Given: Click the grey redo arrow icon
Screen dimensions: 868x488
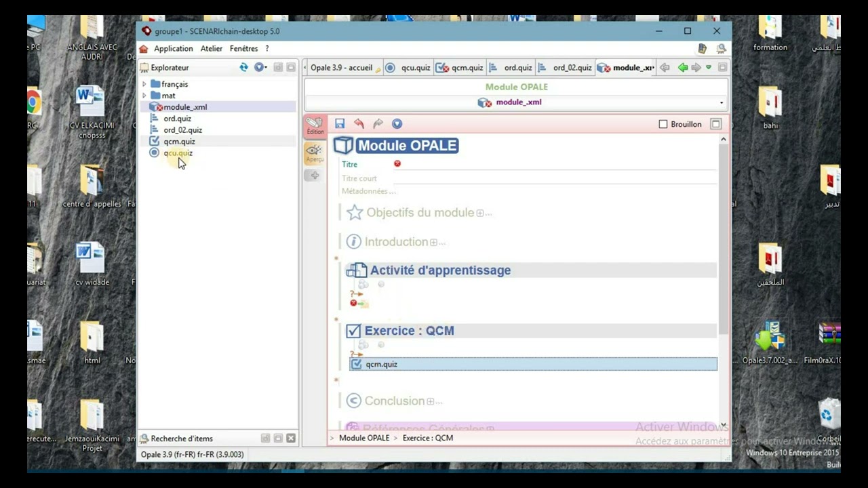Looking at the screenshot, I should click(378, 124).
